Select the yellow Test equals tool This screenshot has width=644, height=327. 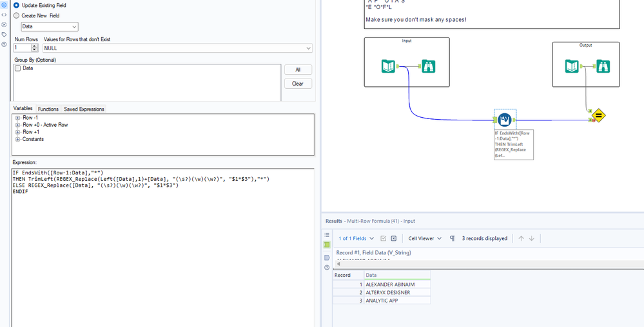pos(598,116)
